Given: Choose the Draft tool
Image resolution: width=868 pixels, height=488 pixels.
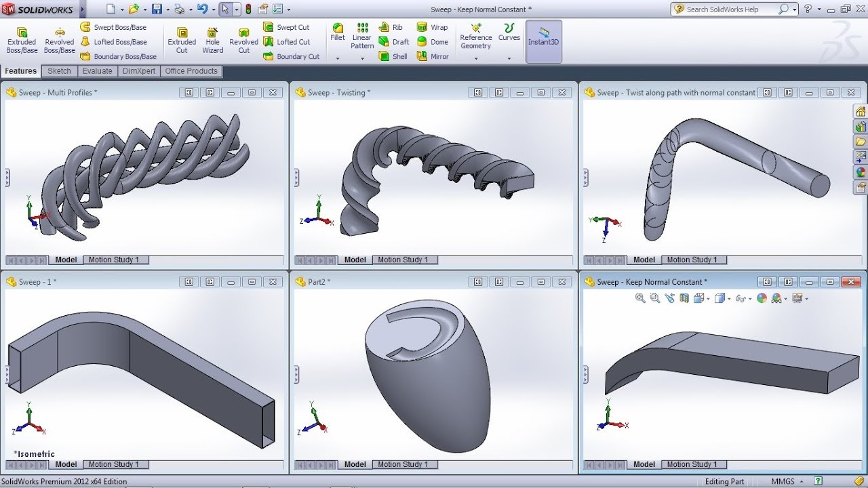Looking at the screenshot, I should tap(394, 41).
